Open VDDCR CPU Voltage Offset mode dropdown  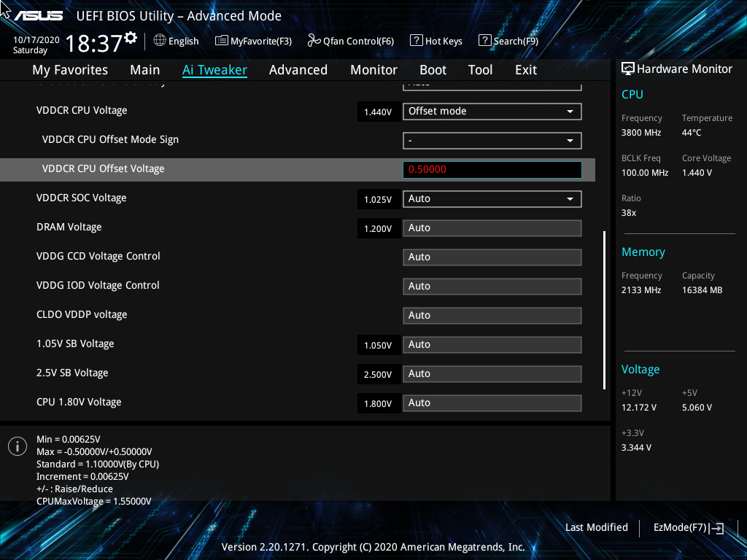point(492,112)
